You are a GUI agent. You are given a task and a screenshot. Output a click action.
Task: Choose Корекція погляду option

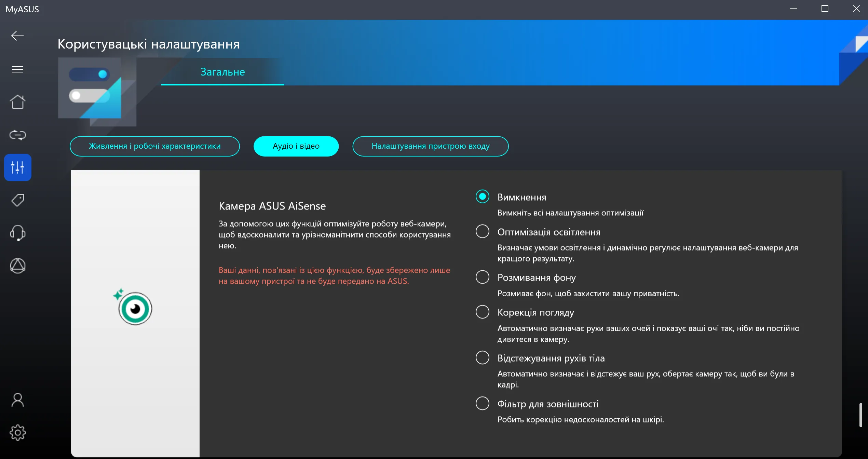(482, 312)
